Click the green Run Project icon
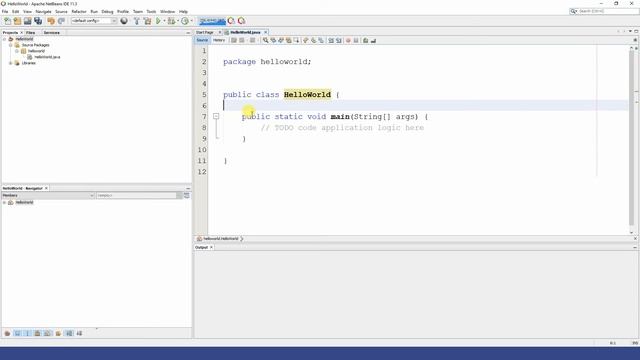 point(158,21)
